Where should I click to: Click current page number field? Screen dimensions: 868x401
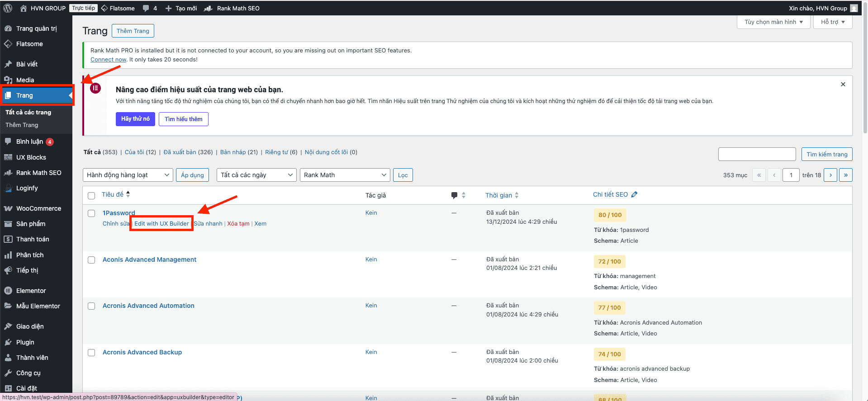coord(791,175)
